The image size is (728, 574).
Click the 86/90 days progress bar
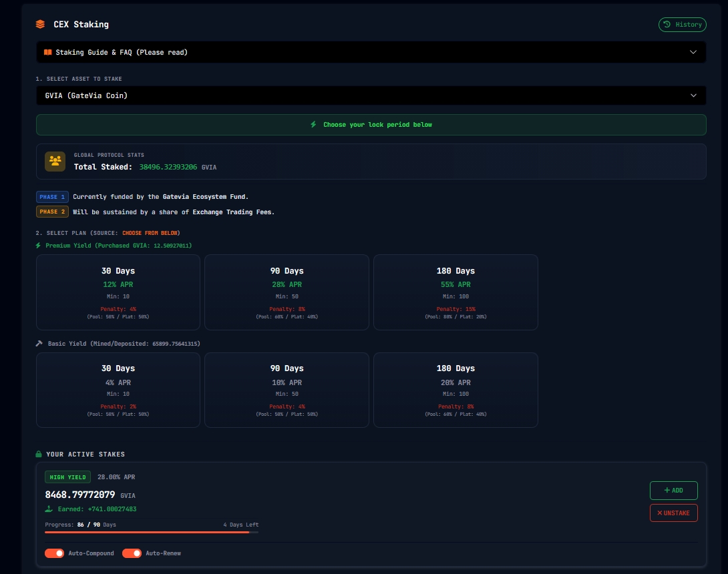[152, 532]
